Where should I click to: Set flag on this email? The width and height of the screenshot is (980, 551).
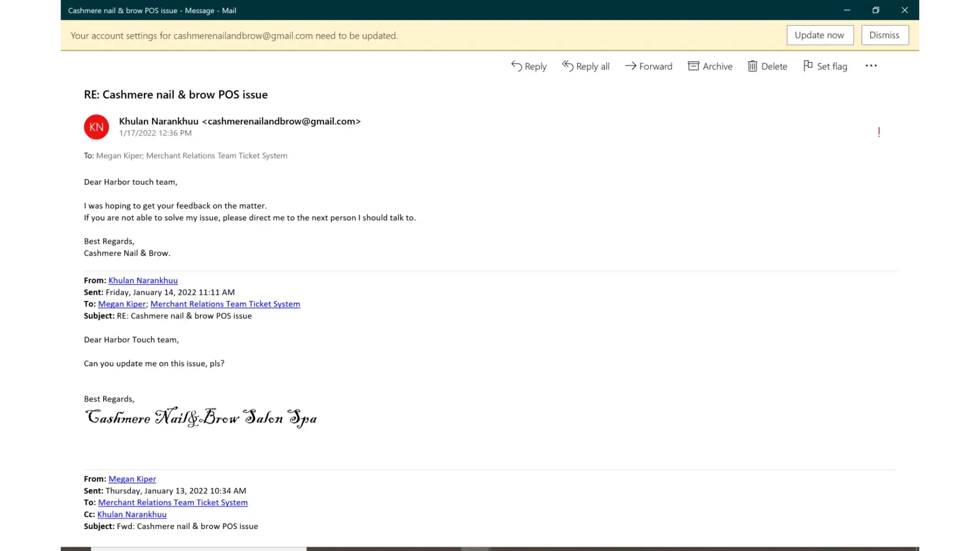click(x=825, y=66)
